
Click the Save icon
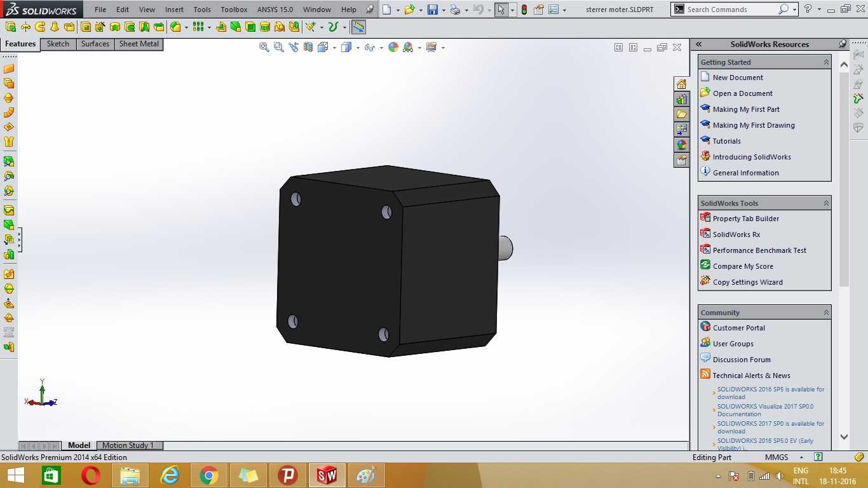pos(433,10)
